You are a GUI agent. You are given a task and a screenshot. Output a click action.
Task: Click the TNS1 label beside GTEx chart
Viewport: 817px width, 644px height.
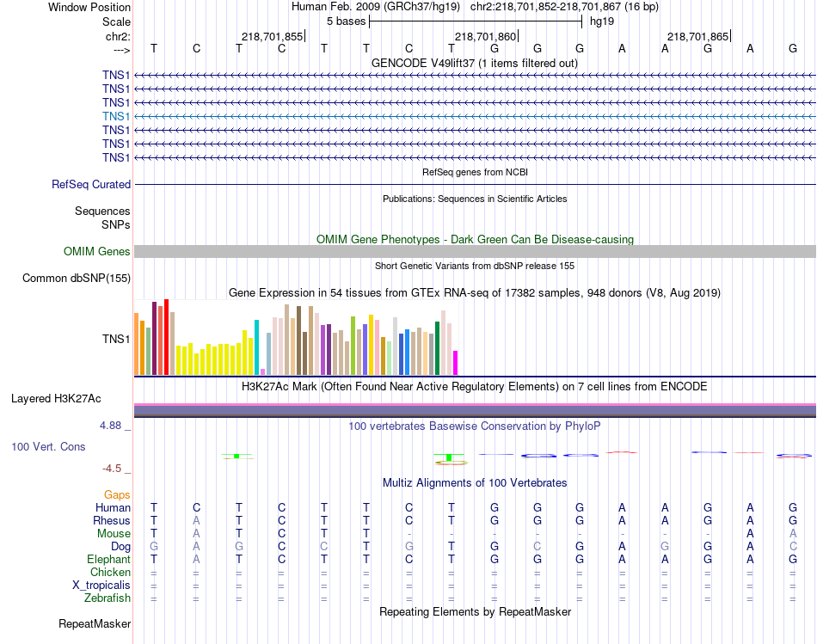click(x=116, y=339)
